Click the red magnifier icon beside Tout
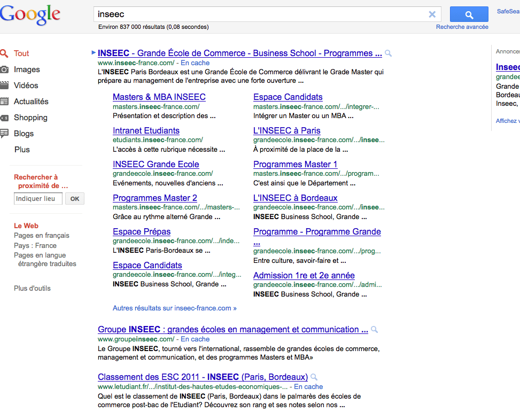 4,53
